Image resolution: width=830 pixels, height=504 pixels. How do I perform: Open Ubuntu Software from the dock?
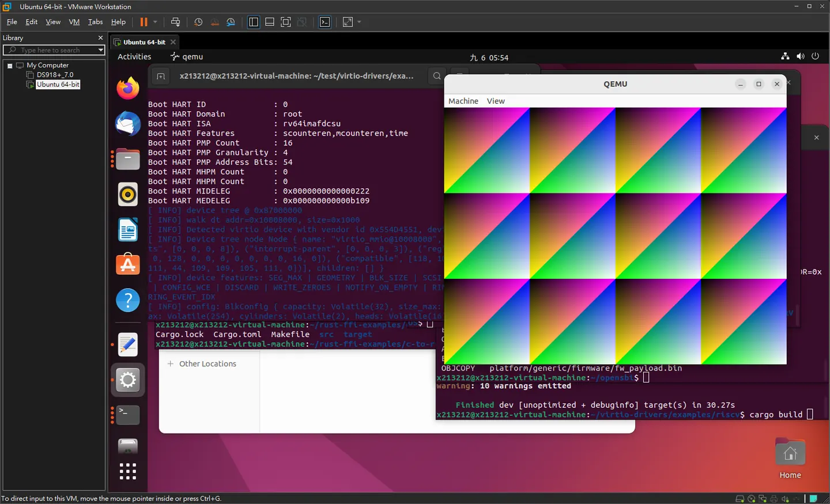tap(128, 264)
